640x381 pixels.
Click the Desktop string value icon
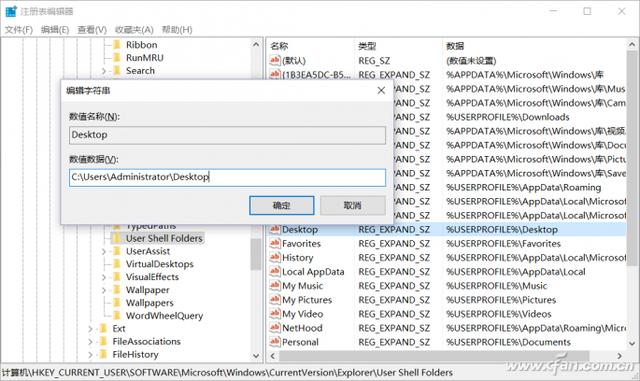[275, 229]
